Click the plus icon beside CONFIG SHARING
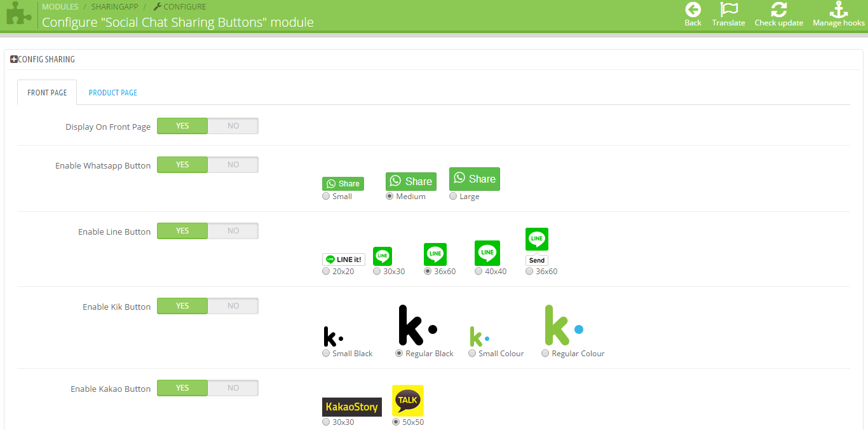The width and height of the screenshot is (868, 430). [14, 59]
